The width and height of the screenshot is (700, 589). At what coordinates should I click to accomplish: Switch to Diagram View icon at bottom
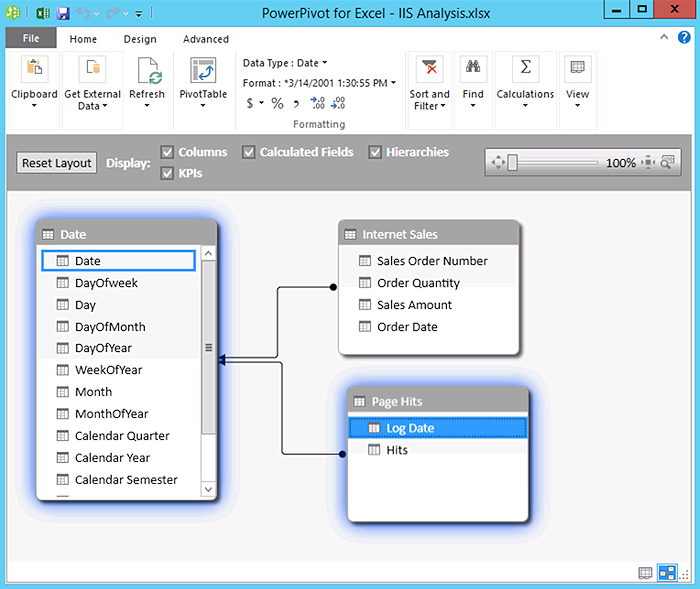(667, 572)
